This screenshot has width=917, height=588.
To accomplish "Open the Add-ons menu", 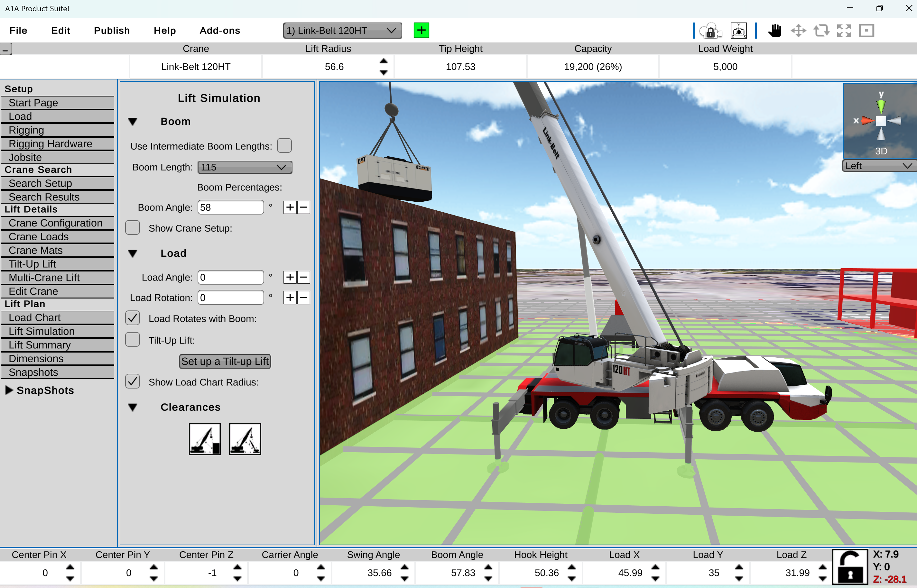I will [220, 31].
